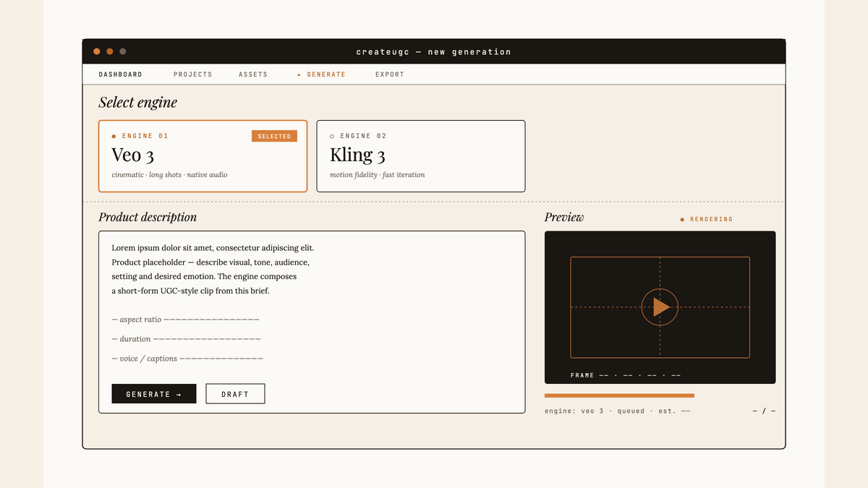The image size is (868, 488).
Task: Choose the Kling 3 engine card
Action: coord(421,156)
